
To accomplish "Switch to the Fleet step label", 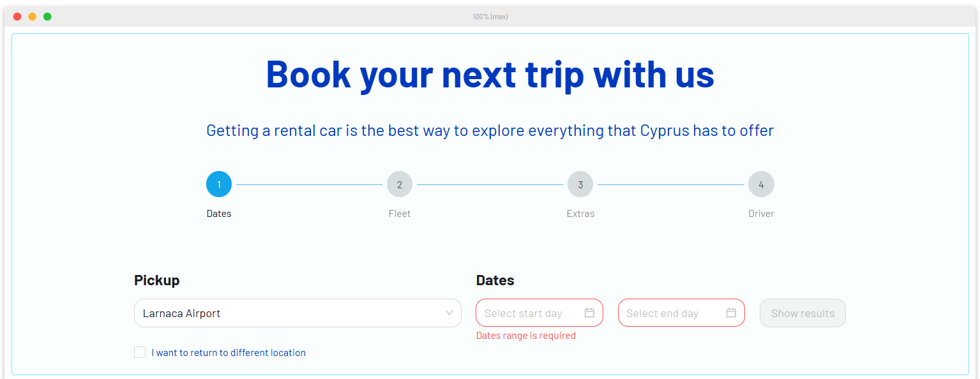I will coord(400,214).
